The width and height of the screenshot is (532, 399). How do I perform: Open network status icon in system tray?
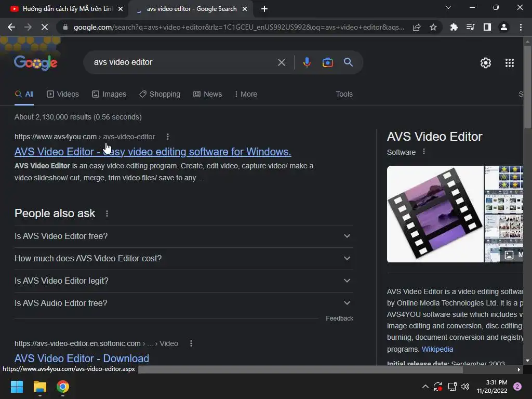[x=452, y=387]
